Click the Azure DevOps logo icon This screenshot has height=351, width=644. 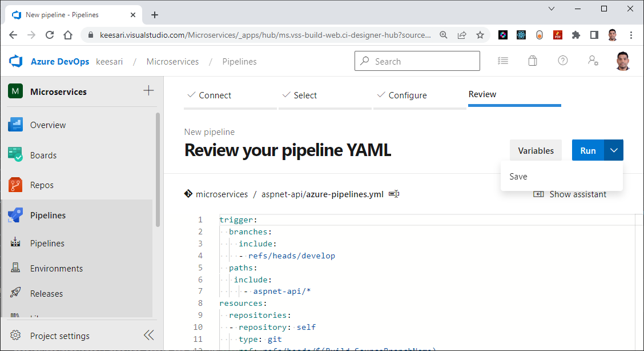point(15,61)
